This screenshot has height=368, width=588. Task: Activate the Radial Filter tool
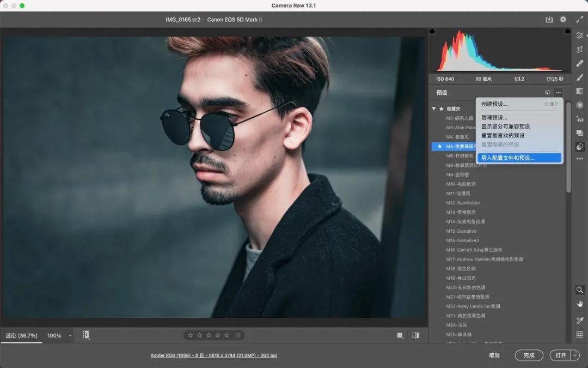tap(580, 105)
